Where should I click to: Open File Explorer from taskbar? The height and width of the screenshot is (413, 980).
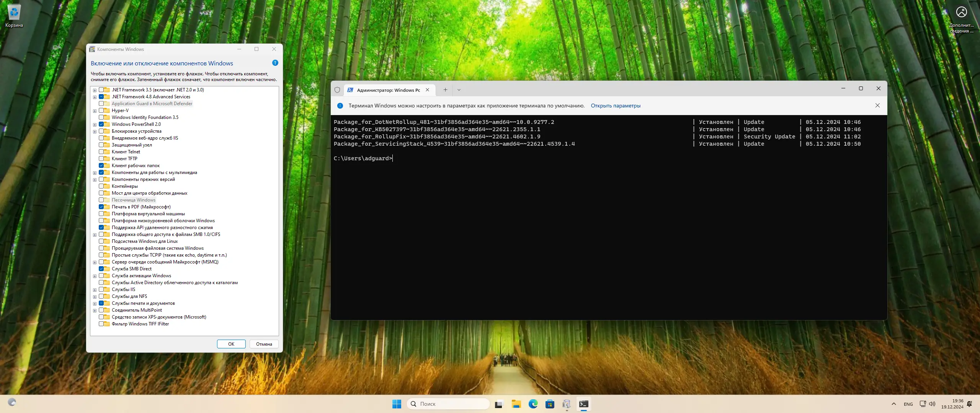point(516,404)
